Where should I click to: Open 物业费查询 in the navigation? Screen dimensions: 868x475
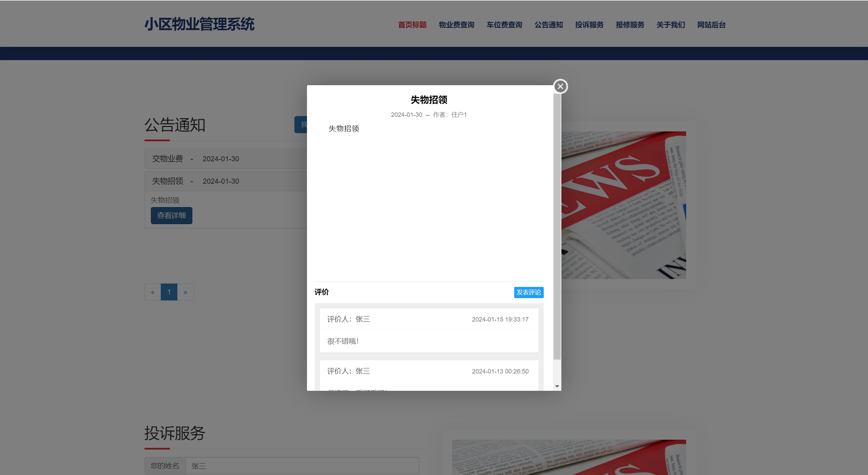(x=456, y=25)
